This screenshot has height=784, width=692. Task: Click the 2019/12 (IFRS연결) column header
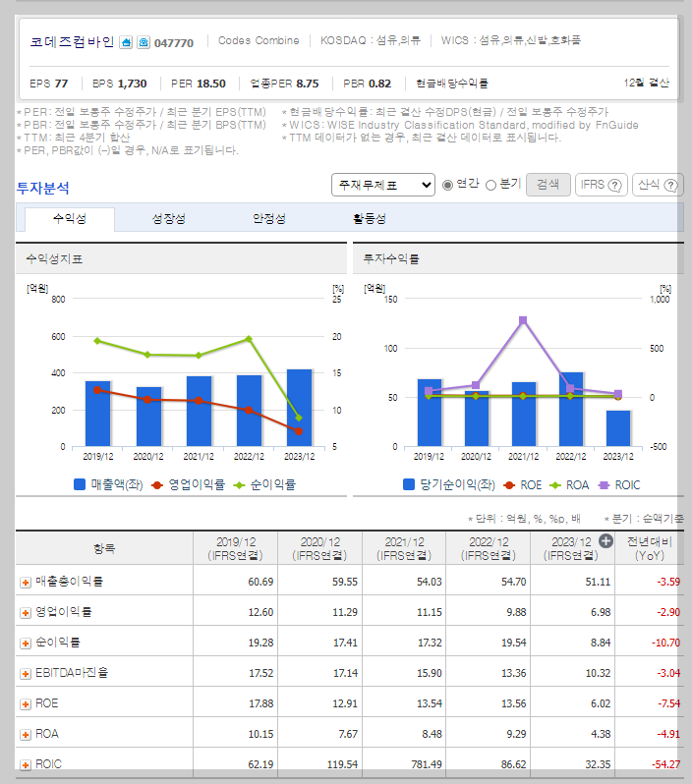(235, 548)
